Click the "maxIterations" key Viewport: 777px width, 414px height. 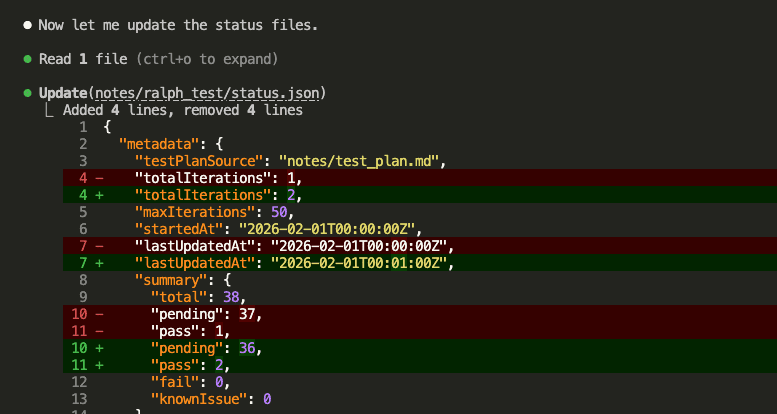tap(198, 212)
